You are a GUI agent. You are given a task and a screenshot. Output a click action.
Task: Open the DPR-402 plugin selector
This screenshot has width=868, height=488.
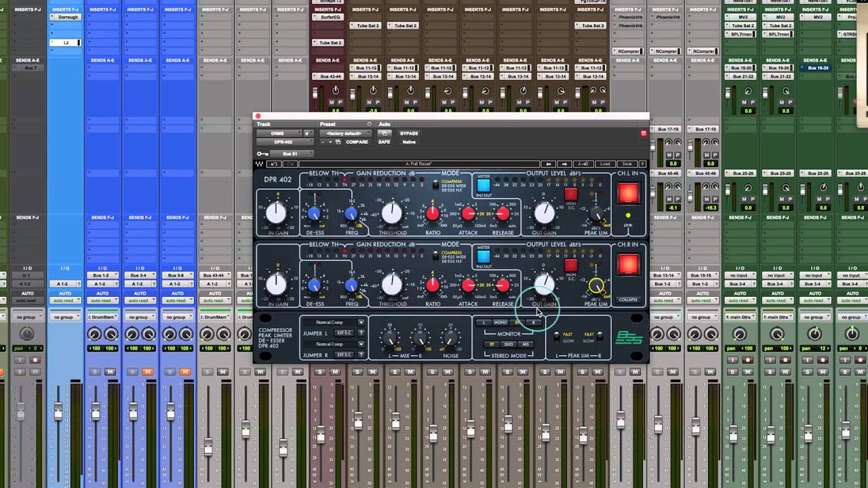tap(283, 142)
